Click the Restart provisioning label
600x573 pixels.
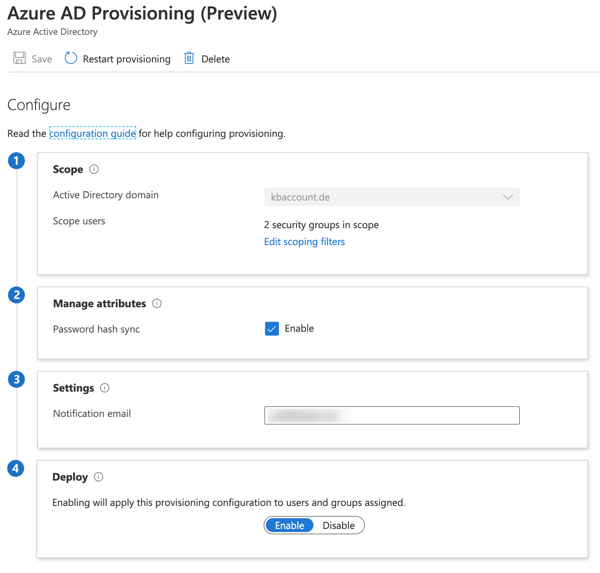coord(127,59)
